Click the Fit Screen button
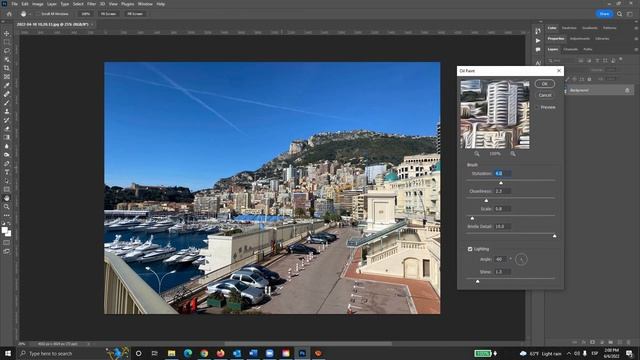 point(109,14)
